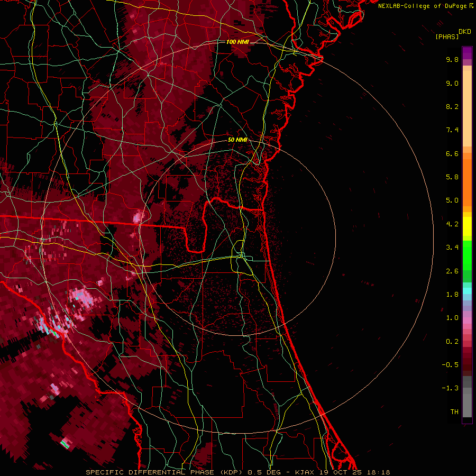Click the 9.0 value on color scale
This screenshot has width=476, height=476.
452,83
